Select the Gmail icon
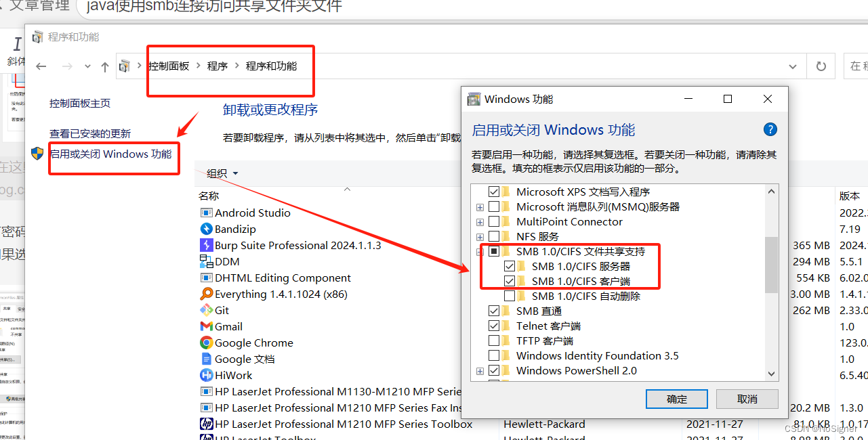The width and height of the screenshot is (868, 440). click(206, 326)
